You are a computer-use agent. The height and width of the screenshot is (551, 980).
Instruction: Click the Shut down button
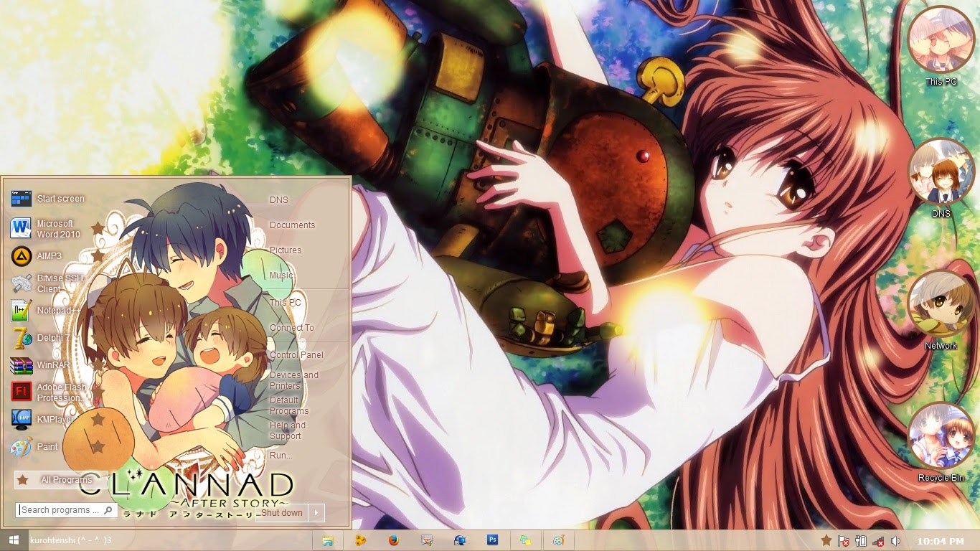(282, 513)
